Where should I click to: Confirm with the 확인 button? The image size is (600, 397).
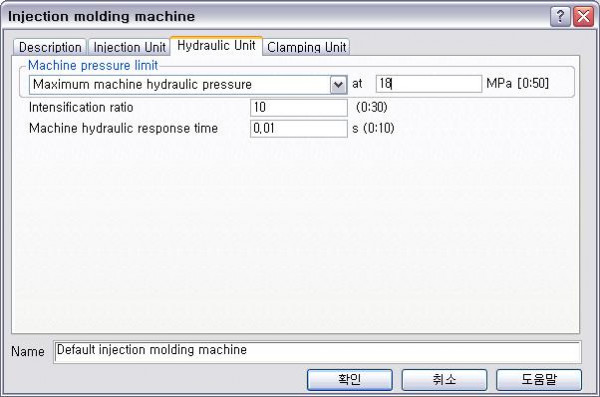point(349,379)
